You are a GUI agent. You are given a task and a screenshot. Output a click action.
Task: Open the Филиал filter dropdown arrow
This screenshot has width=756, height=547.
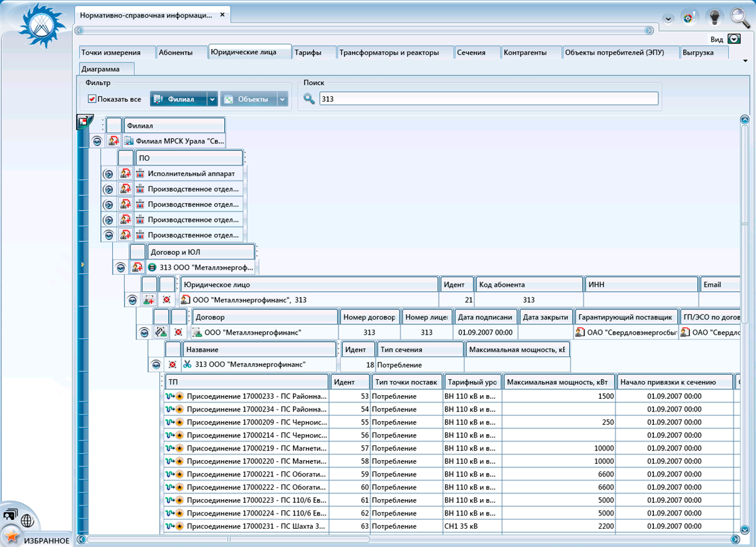pos(212,99)
